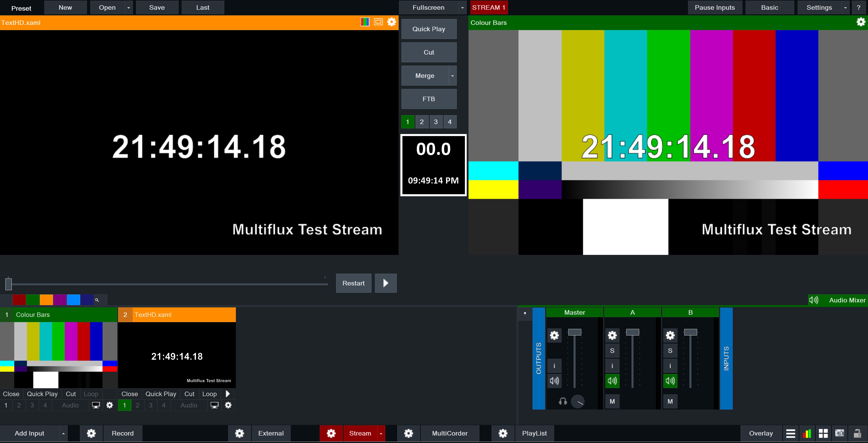This screenshot has height=443, width=868.
Task: Click the Master volume fader handle
Action: point(574,332)
